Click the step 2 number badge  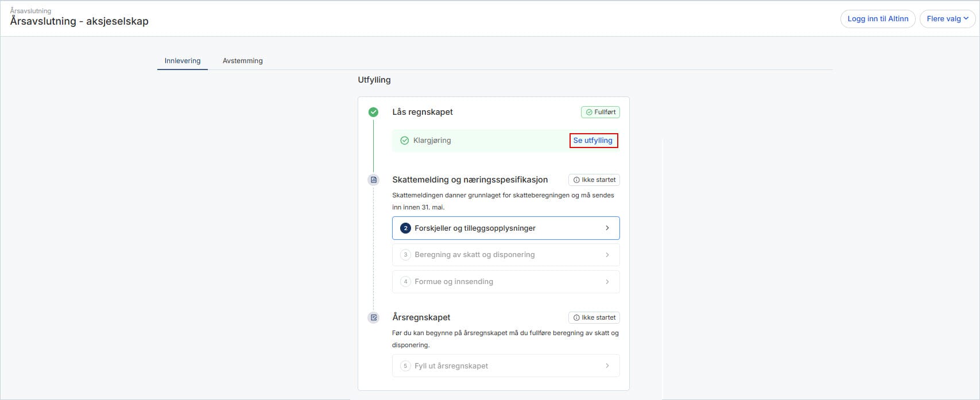(x=405, y=228)
